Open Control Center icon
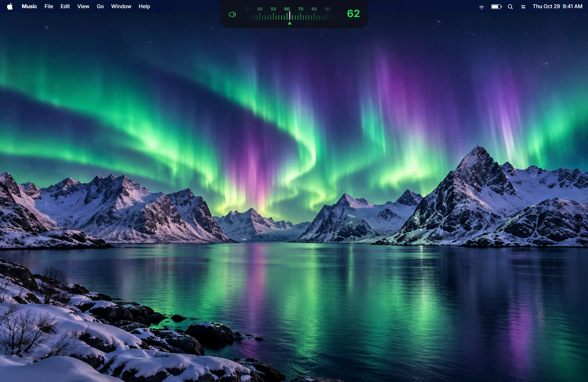Screen dimensions: 588x382 pos(523,7)
